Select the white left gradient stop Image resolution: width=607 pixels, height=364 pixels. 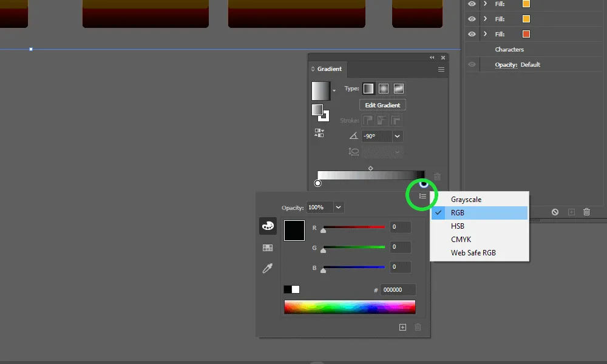[318, 183]
